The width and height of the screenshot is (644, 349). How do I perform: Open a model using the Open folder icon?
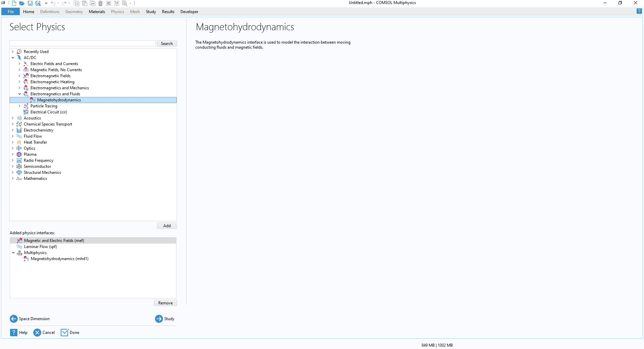22,3
